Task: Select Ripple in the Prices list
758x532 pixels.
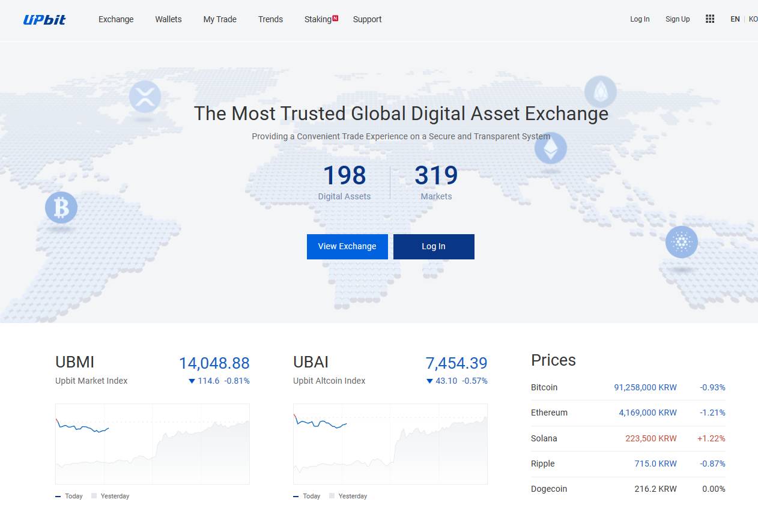Action: coord(628,464)
